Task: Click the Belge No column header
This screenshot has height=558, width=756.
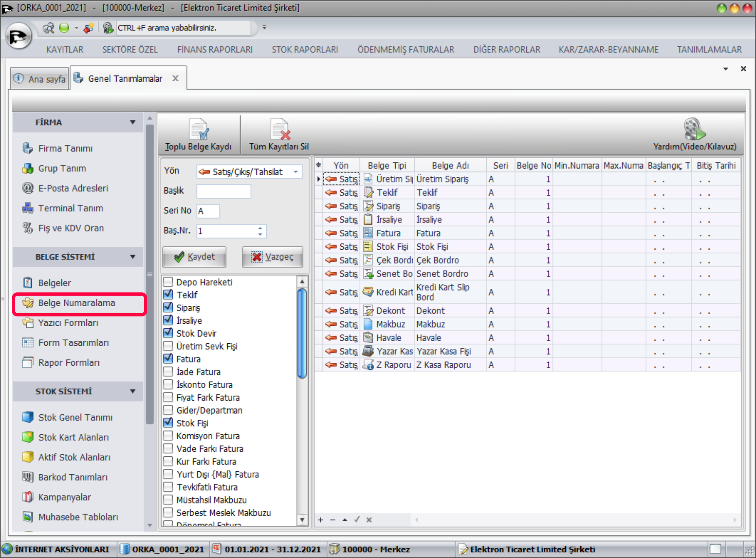Action: [533, 165]
